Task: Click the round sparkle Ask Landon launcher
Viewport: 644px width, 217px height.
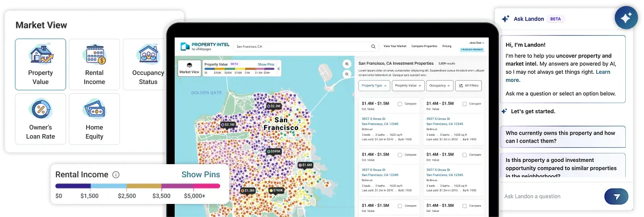Action: (626, 18)
